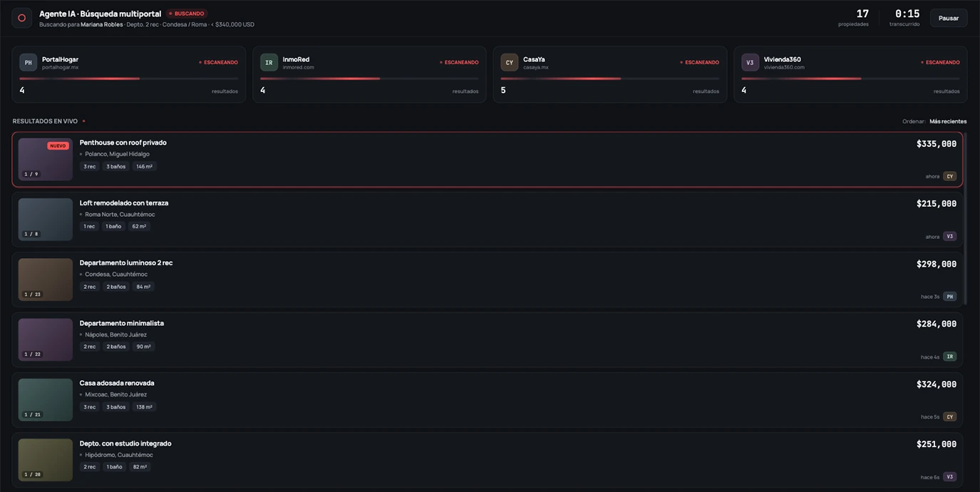The image size is (980, 492).
Task: Click PH source tag on Departamento luminoso listing
Action: click(949, 297)
